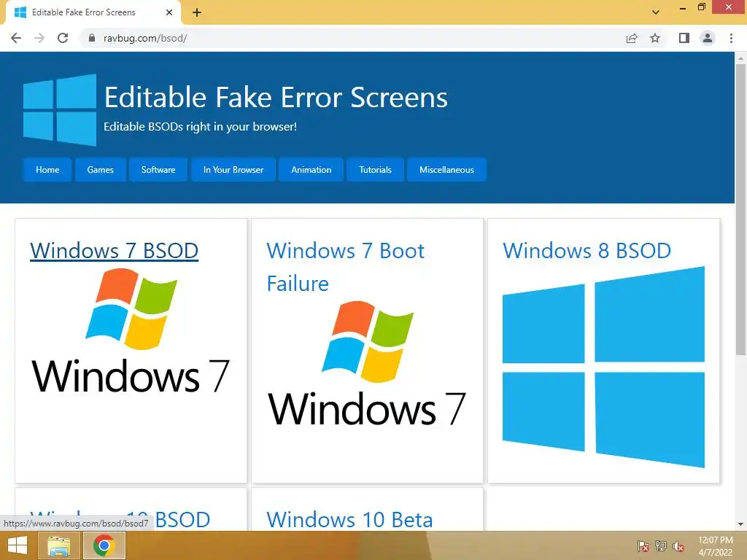Open the Animation navigation item
The height and width of the screenshot is (560, 747).
311,169
